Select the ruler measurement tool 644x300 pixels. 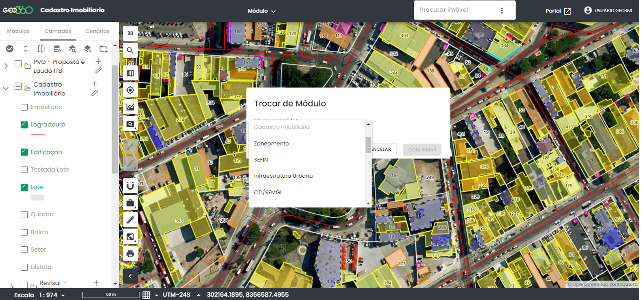130,220
